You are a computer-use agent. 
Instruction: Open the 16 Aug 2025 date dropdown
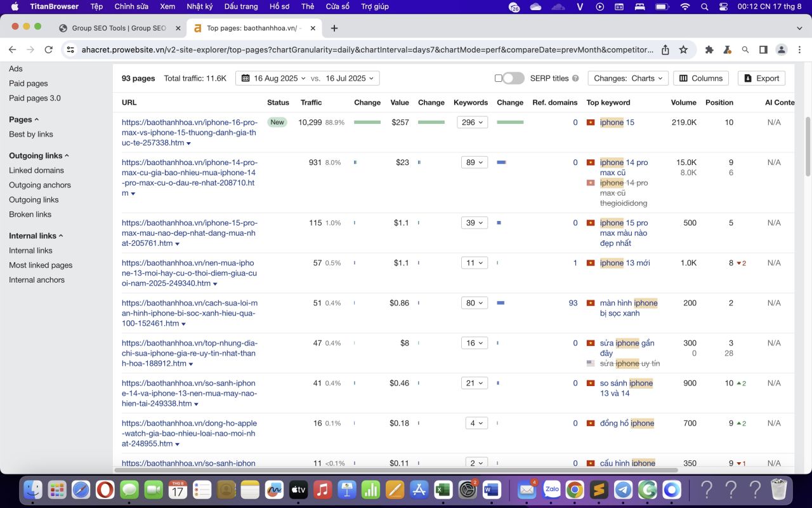point(308,78)
